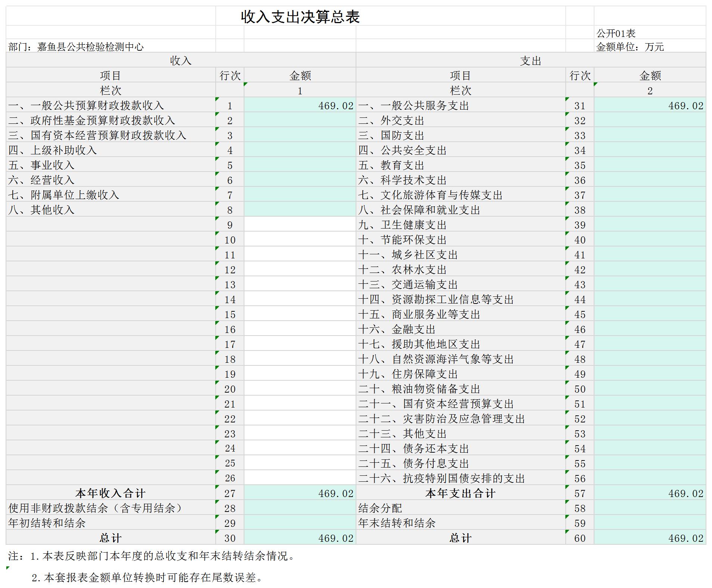The width and height of the screenshot is (712, 588).
Task: Select the 本年收入合计 amount cell
Action: (300, 493)
